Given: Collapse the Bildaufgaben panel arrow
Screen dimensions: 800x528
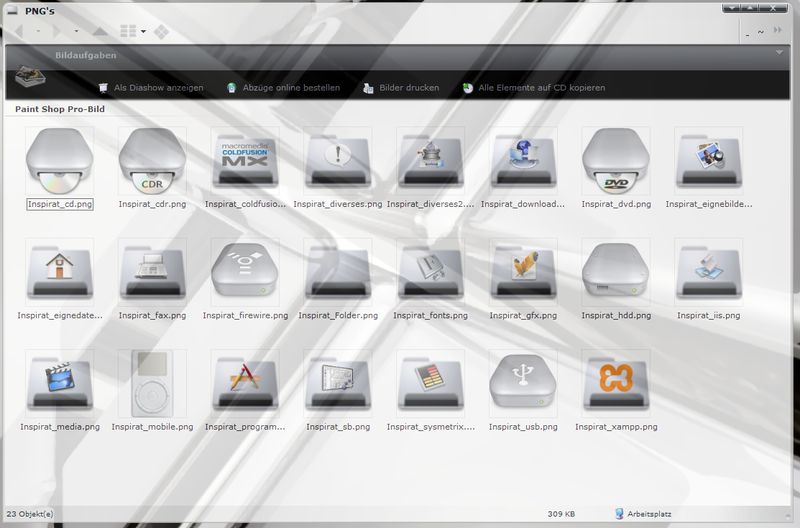Looking at the screenshot, I should tap(779, 51).
